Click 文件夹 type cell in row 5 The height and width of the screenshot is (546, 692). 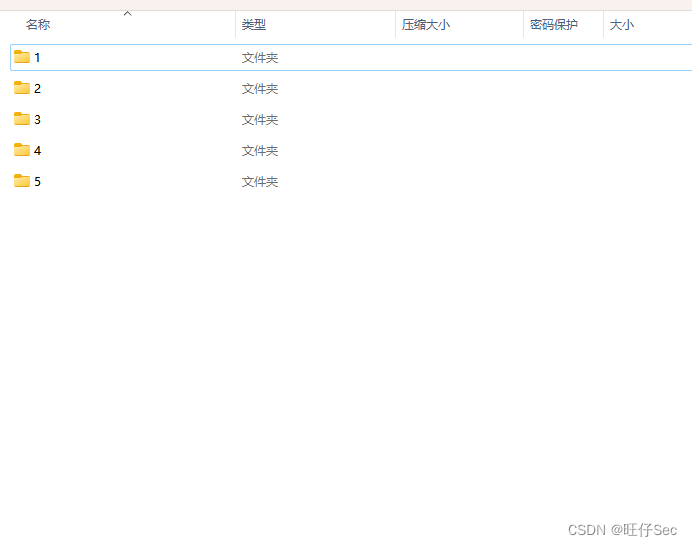coord(260,181)
